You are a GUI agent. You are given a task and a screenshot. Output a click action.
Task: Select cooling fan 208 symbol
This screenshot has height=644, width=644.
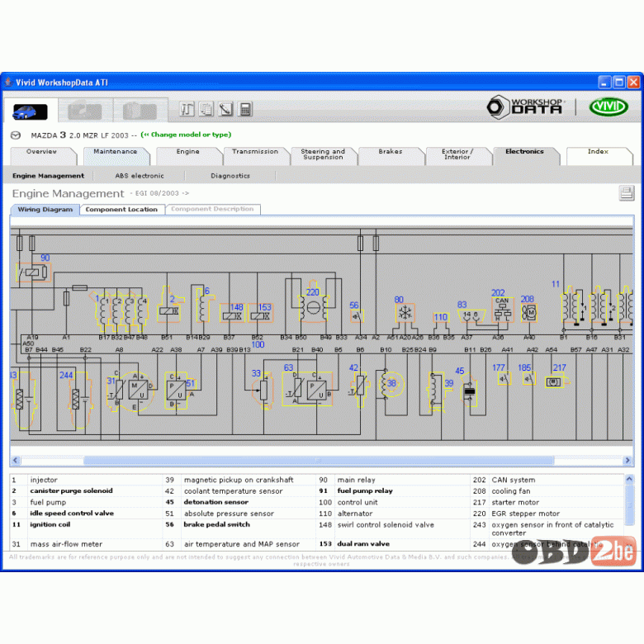(x=529, y=313)
